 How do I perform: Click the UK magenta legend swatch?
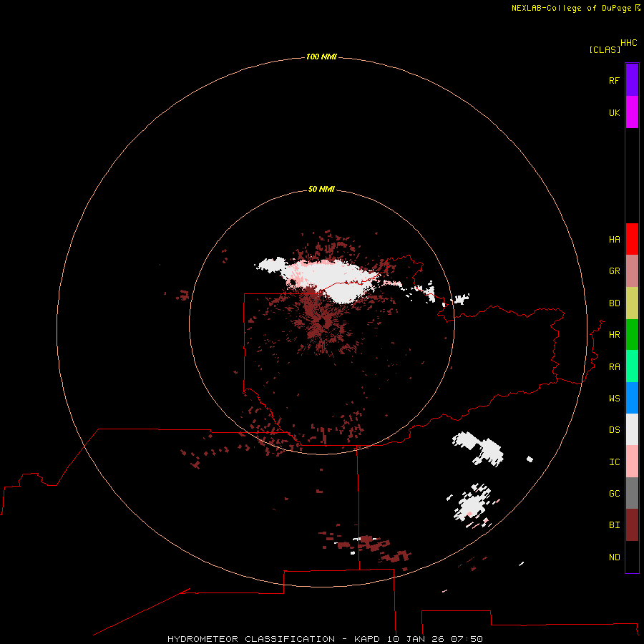pyautogui.click(x=632, y=112)
